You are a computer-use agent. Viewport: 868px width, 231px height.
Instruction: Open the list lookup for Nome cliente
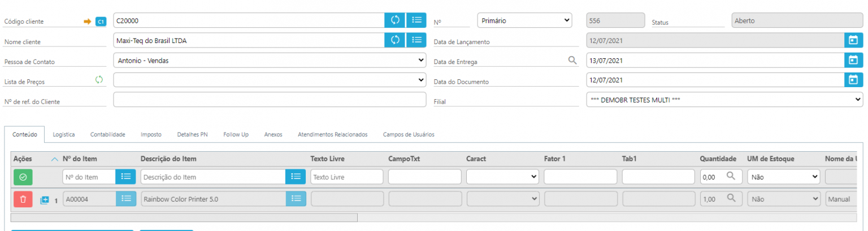click(416, 40)
